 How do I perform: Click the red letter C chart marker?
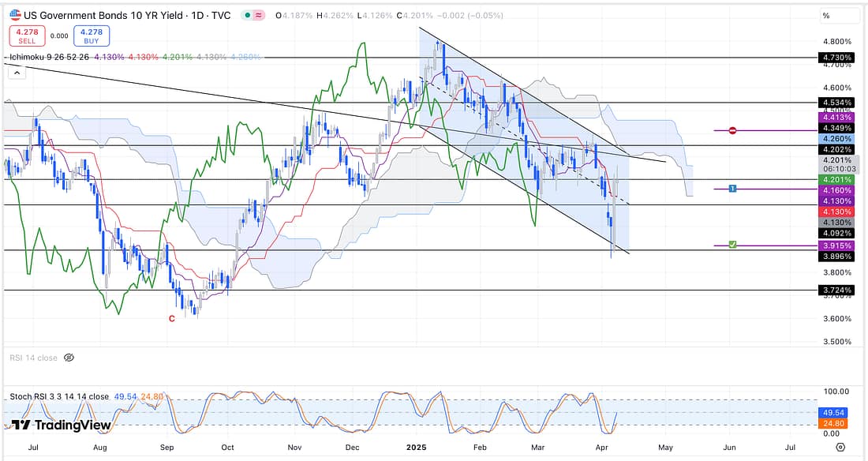[x=171, y=318]
